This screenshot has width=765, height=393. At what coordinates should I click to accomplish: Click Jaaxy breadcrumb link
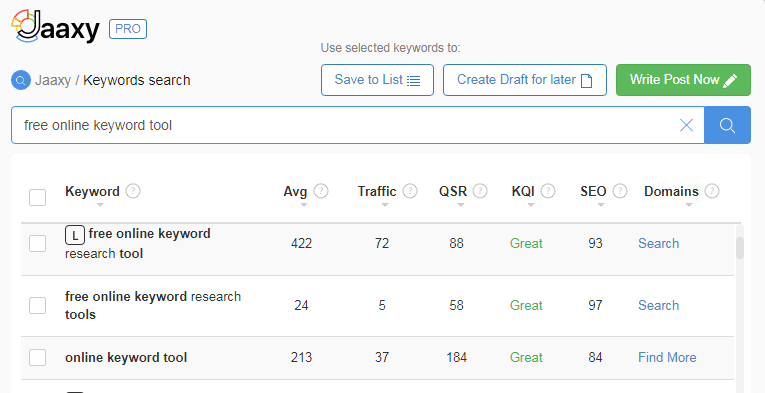coord(53,80)
